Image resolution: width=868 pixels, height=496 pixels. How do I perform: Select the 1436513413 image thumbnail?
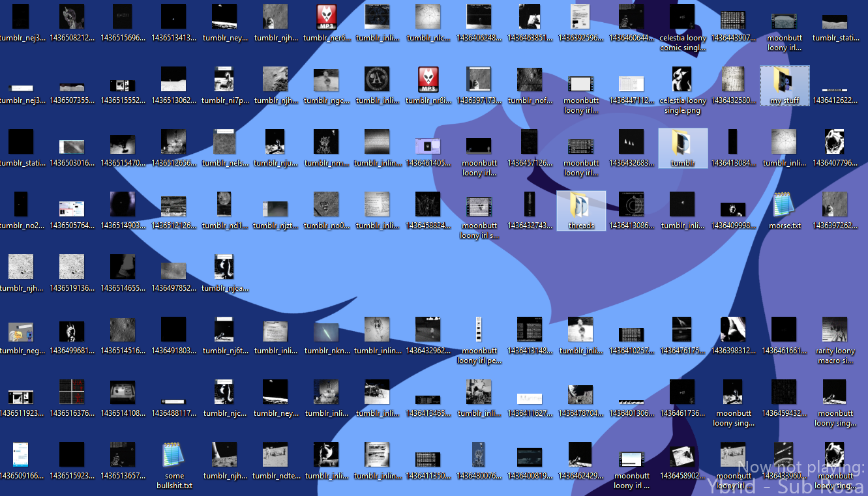[174, 16]
